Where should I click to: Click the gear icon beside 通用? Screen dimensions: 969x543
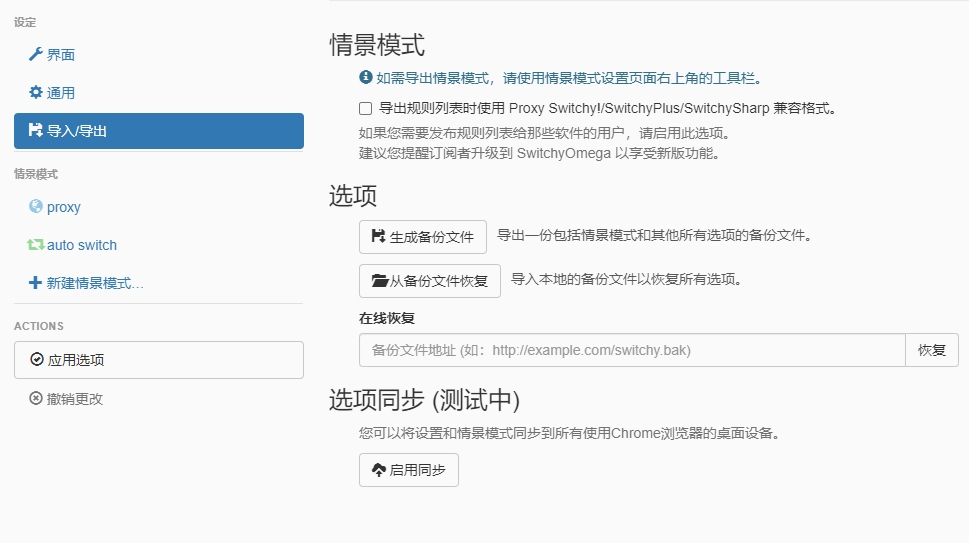[x=36, y=93]
